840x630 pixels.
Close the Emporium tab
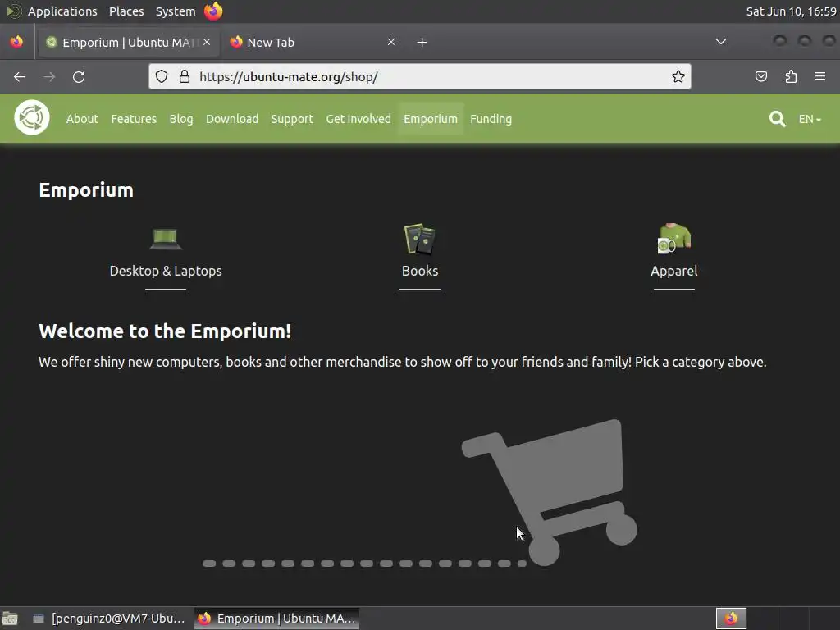[x=207, y=42]
